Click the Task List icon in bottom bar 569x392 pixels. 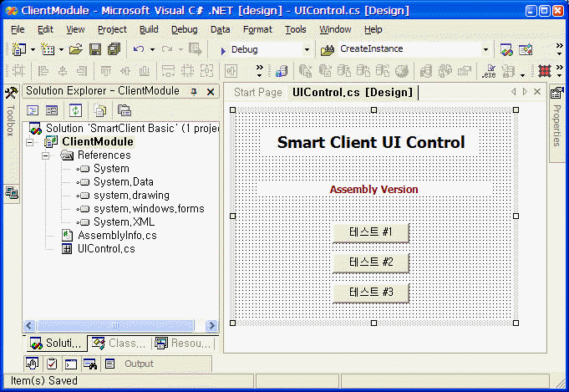pos(52,364)
